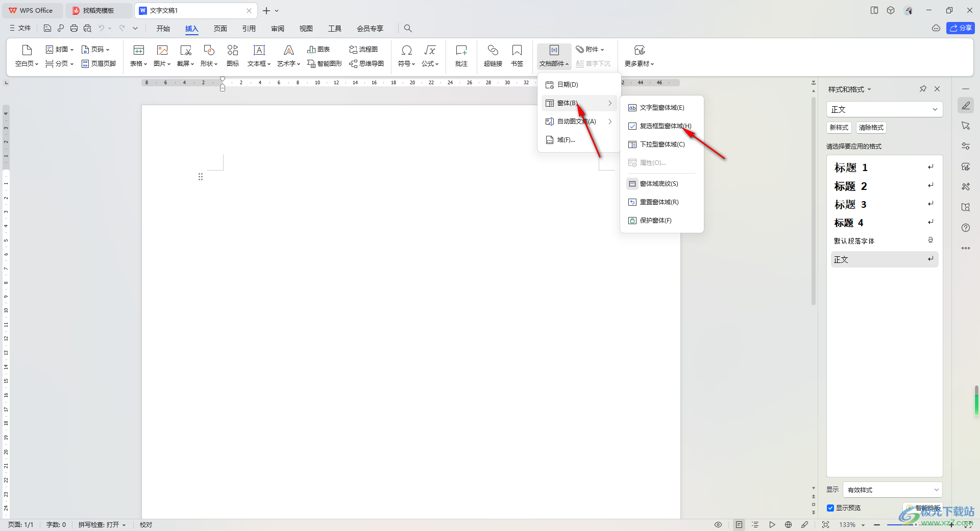Open the Formula tool
Image resolution: width=980 pixels, height=531 pixels.
pyautogui.click(x=430, y=56)
